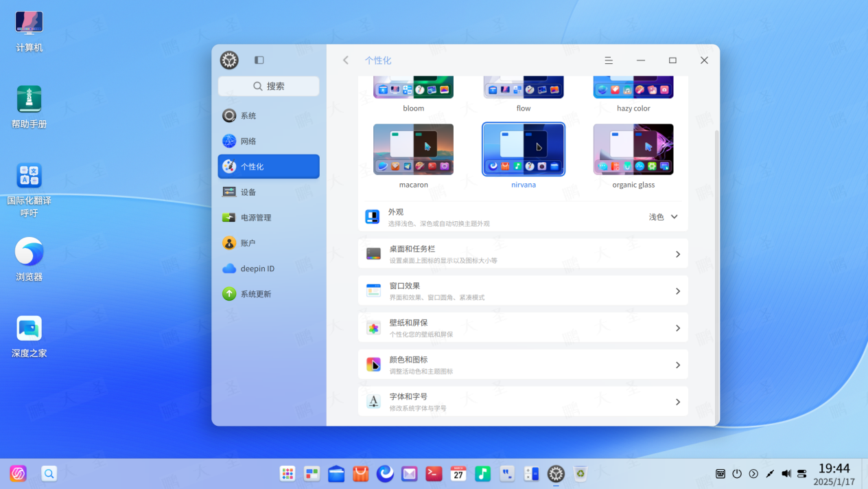The image size is (868, 489).
Task: Open deepin ID settings
Action: pyautogui.click(x=268, y=269)
